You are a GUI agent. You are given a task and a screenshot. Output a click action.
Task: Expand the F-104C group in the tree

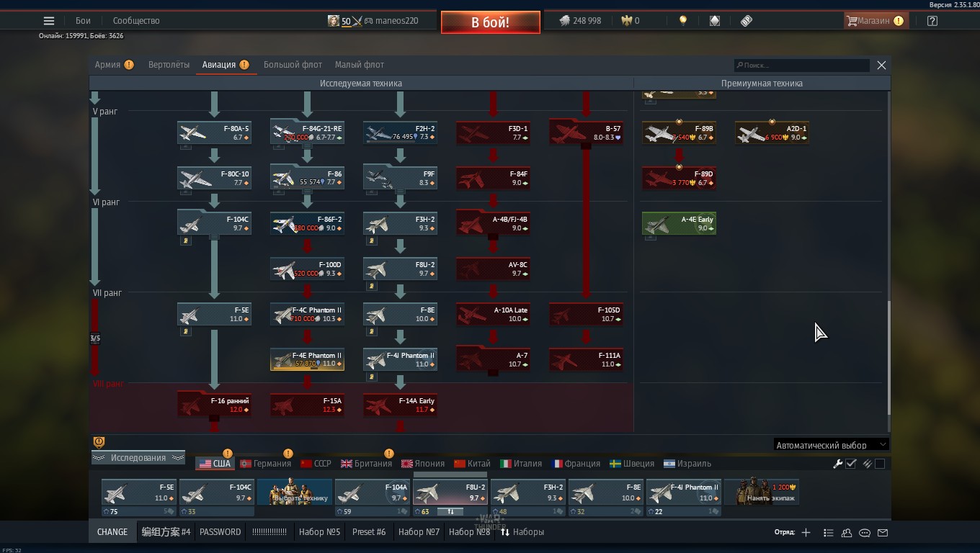[214, 223]
